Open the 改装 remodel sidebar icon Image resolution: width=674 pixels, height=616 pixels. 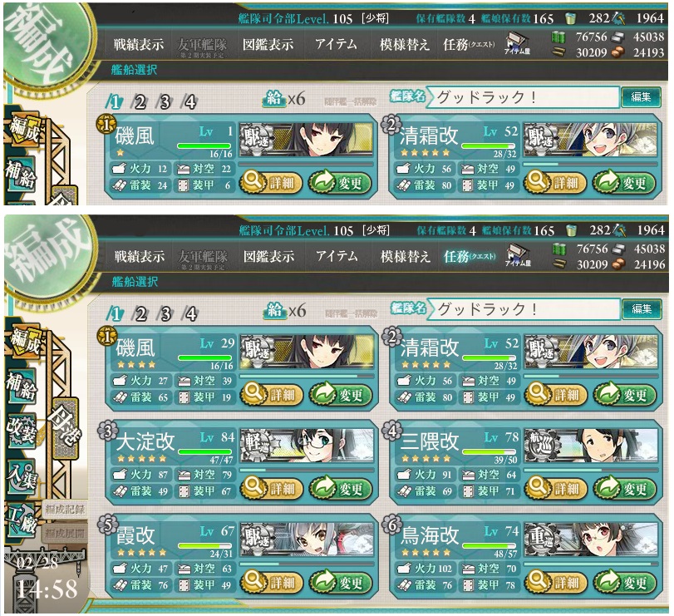[21, 431]
